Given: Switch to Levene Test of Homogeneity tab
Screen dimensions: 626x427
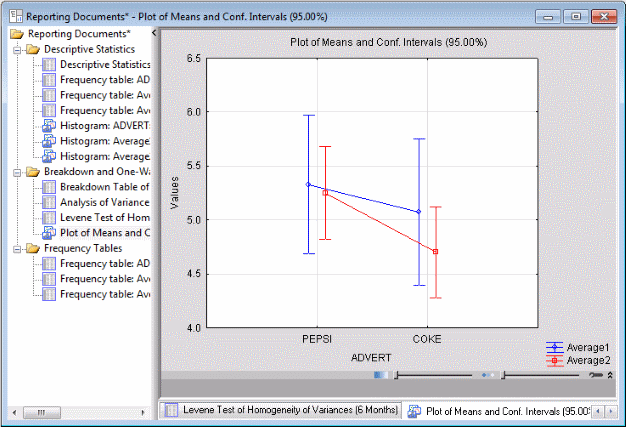Looking at the screenshot, I should [280, 410].
